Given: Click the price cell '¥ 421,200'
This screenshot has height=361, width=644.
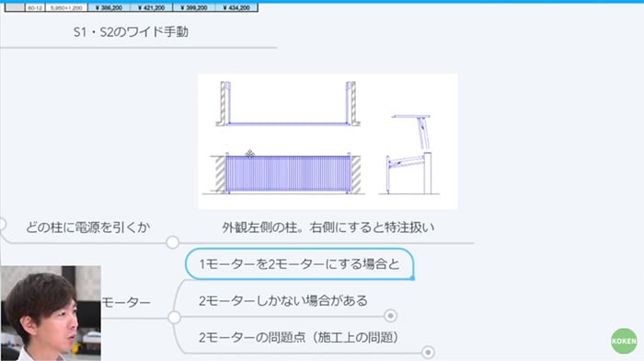Looking at the screenshot, I should click(x=151, y=7).
